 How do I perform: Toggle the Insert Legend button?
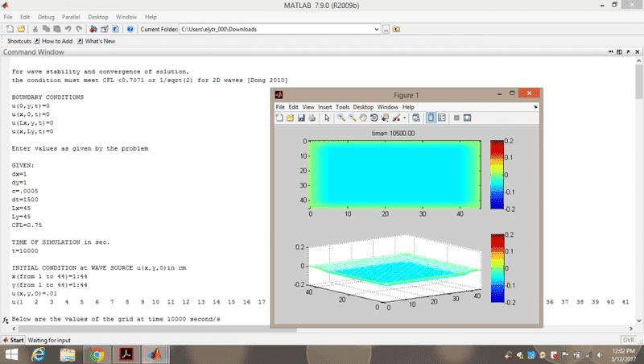coord(442,118)
